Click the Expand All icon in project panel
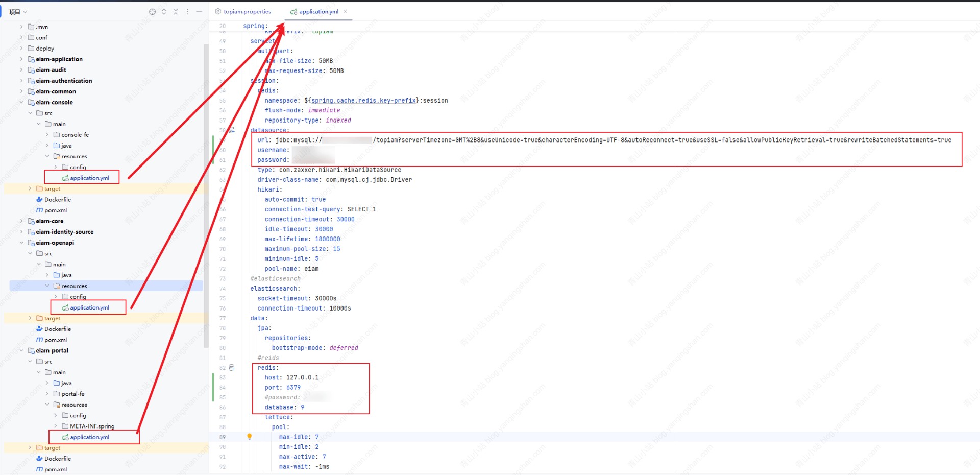The image size is (980, 475). click(164, 12)
